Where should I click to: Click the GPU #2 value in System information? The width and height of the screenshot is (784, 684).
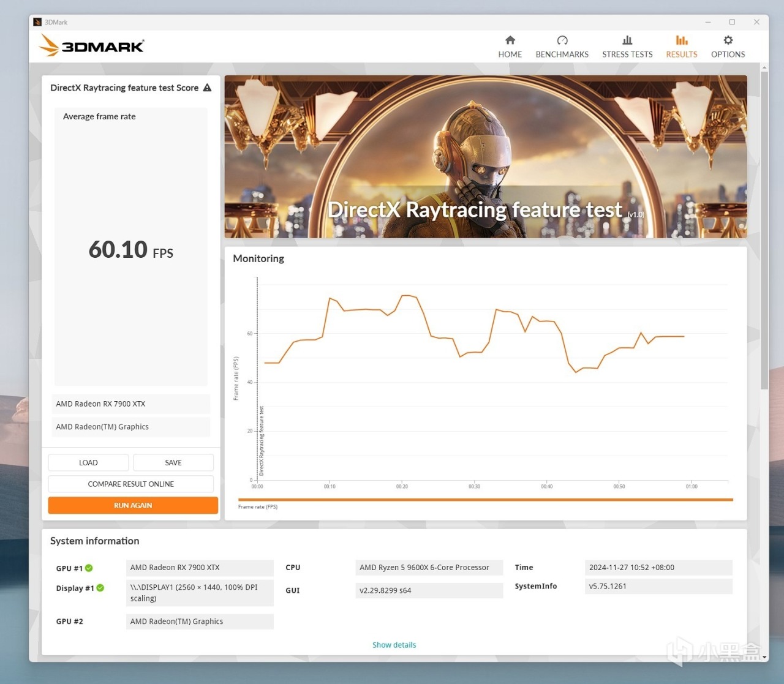pyautogui.click(x=200, y=622)
